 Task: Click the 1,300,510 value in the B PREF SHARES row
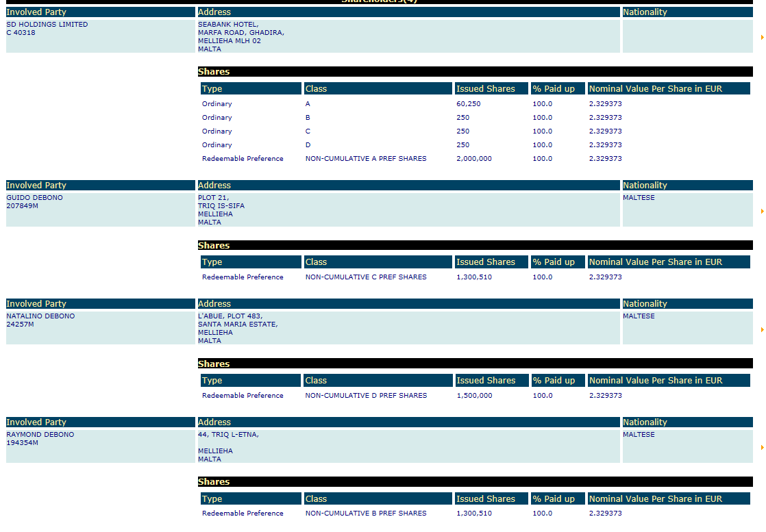(474, 514)
